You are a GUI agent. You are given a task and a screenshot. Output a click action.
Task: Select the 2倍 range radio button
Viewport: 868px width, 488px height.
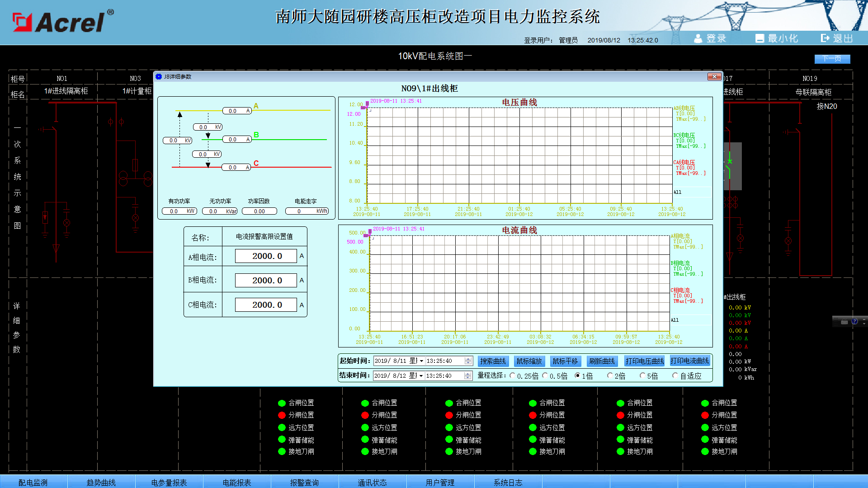pos(610,375)
